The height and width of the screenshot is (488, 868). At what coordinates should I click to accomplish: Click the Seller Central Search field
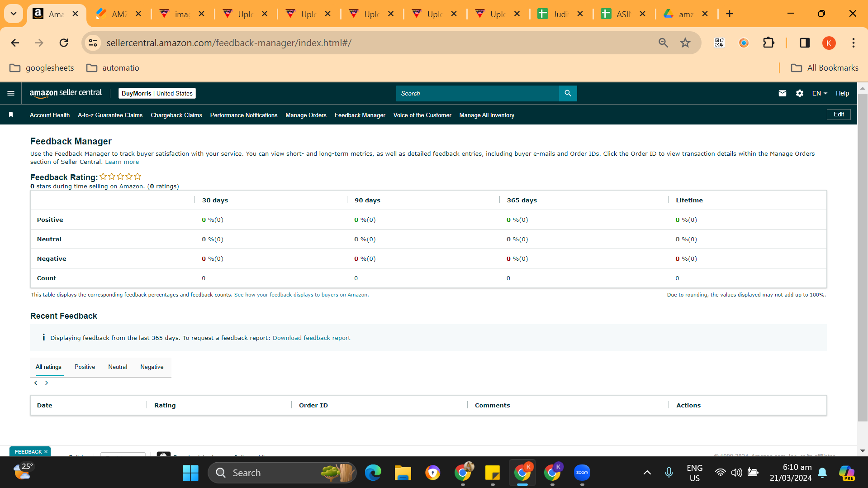(478, 93)
